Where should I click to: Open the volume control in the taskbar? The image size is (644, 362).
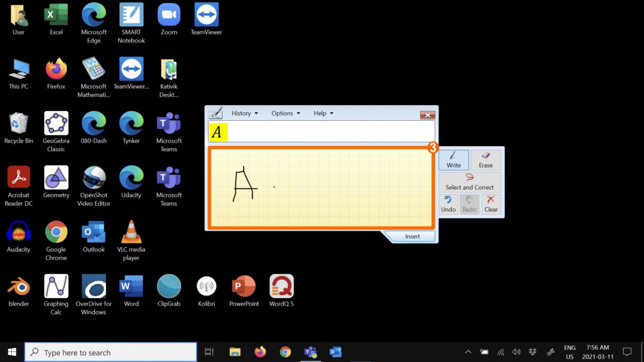(x=517, y=352)
